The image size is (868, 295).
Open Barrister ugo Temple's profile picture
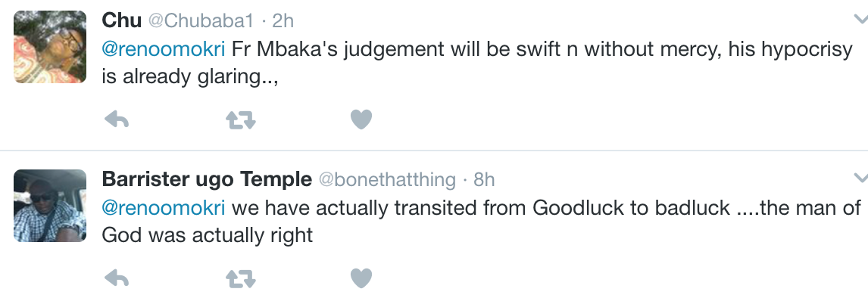[50, 206]
